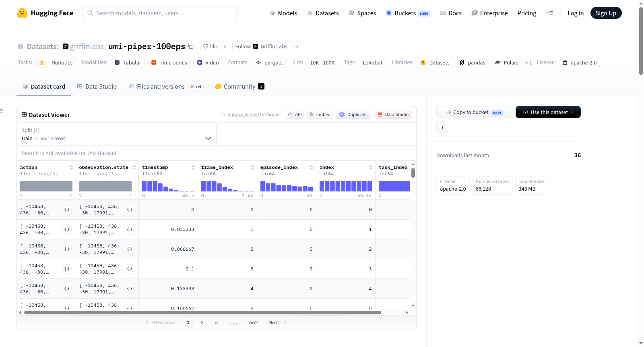644x347 pixels.
Task: Select the 10K - 100K size tag
Action: point(322,62)
